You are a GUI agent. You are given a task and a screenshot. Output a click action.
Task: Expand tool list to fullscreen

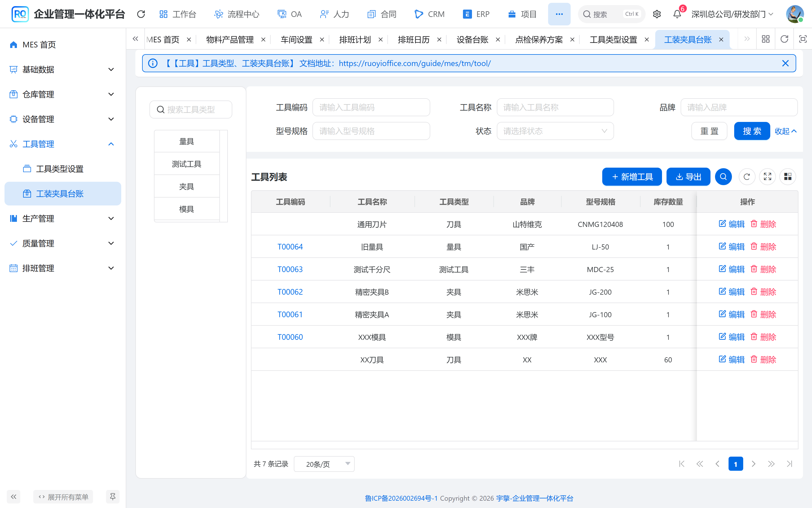click(x=767, y=177)
